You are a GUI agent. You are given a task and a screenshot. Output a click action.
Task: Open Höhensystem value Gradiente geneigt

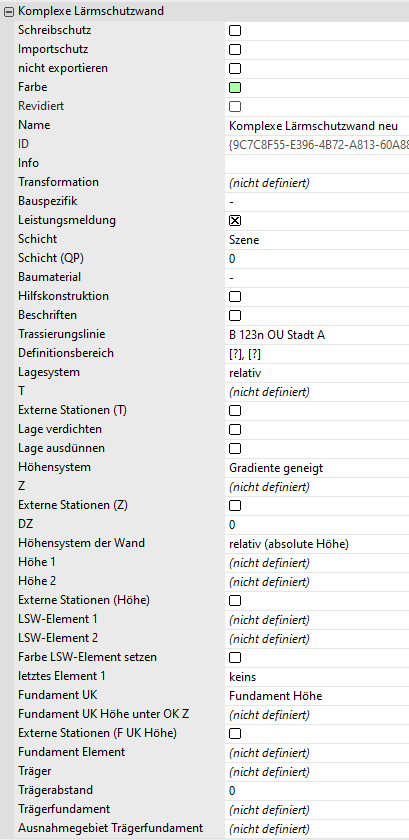pyautogui.click(x=317, y=468)
